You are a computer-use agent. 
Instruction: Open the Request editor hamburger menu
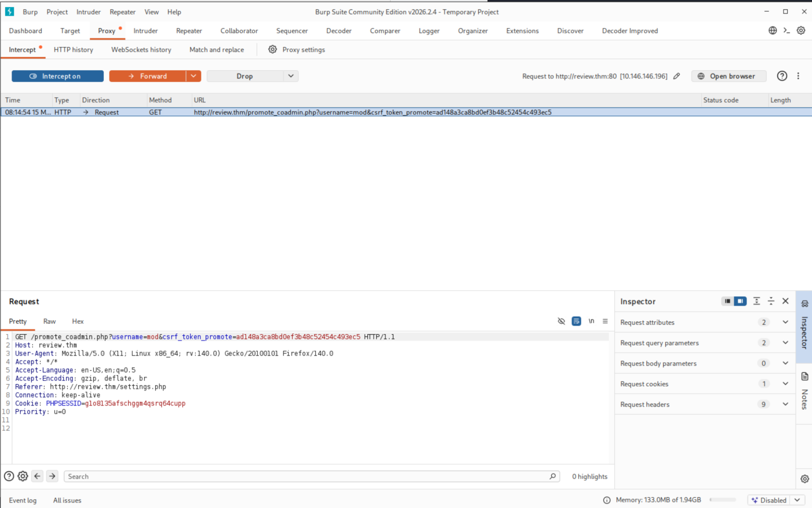pyautogui.click(x=605, y=321)
